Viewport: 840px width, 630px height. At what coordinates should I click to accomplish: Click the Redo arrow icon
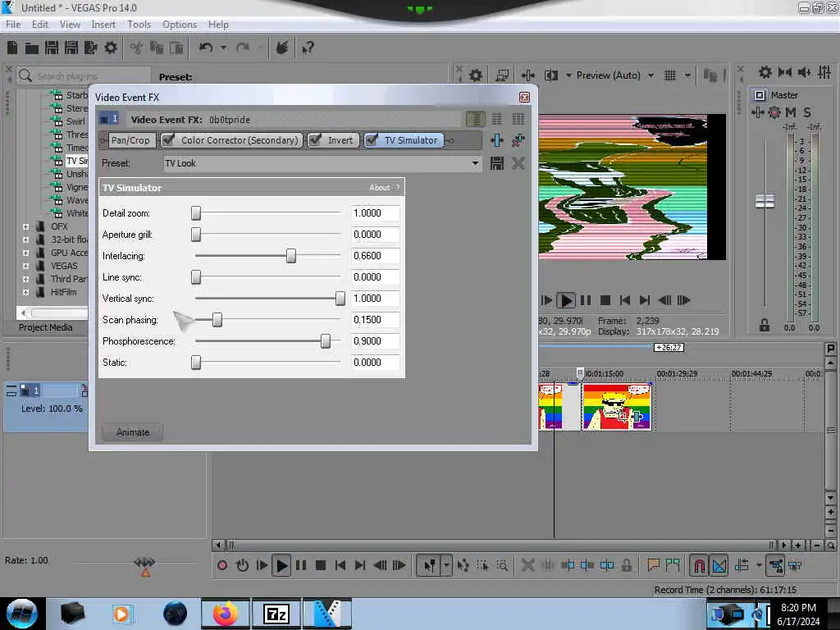243,48
